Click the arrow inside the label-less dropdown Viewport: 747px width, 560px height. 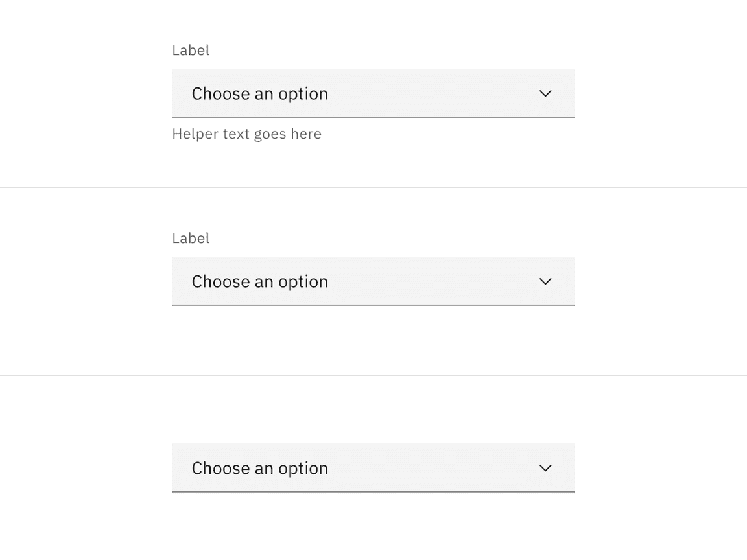[545, 468]
